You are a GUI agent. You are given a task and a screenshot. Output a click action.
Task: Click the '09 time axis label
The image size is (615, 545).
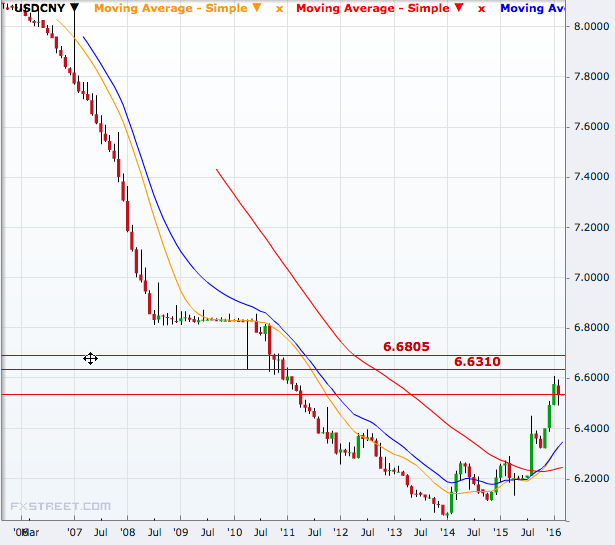(181, 532)
